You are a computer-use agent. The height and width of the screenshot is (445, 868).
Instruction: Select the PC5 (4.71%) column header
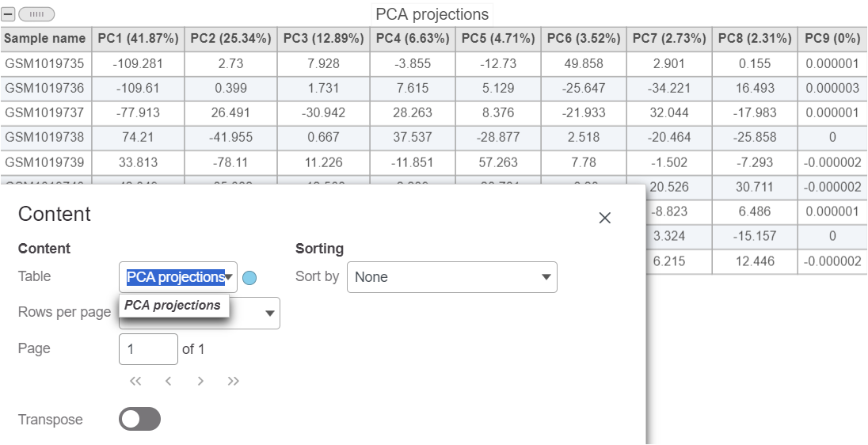(x=498, y=38)
